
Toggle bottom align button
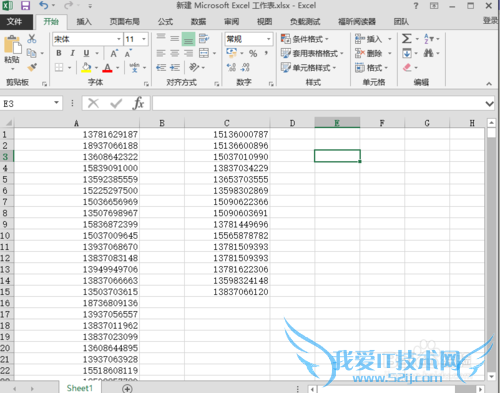(x=188, y=39)
